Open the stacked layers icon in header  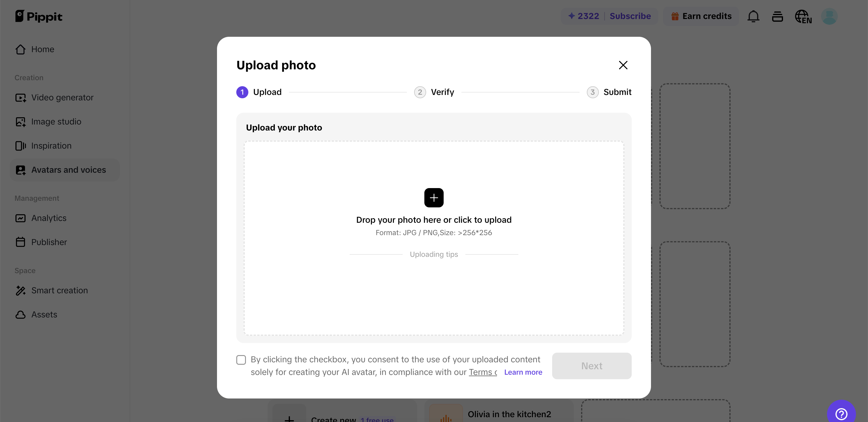[777, 16]
